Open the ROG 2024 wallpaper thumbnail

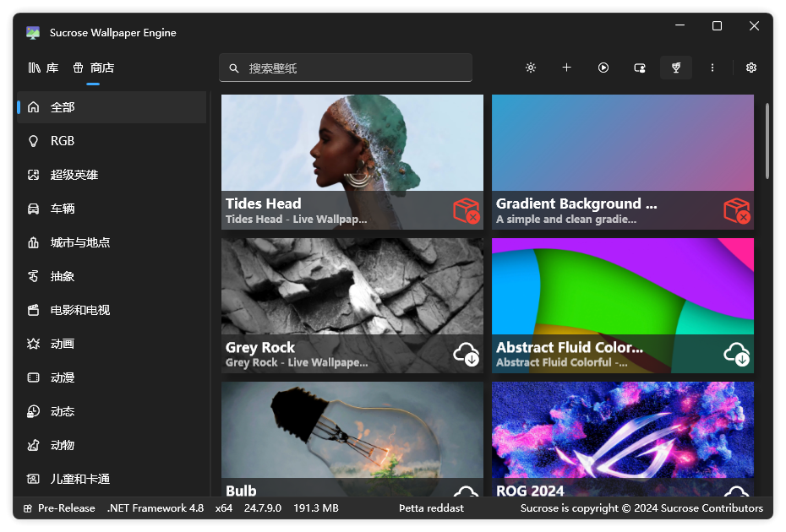tap(623, 439)
